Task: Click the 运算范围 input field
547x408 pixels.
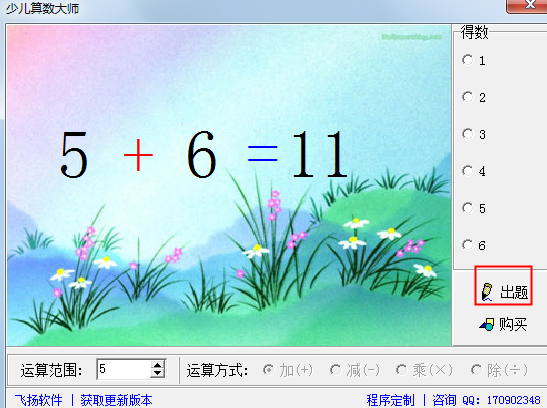Action: 123,369
